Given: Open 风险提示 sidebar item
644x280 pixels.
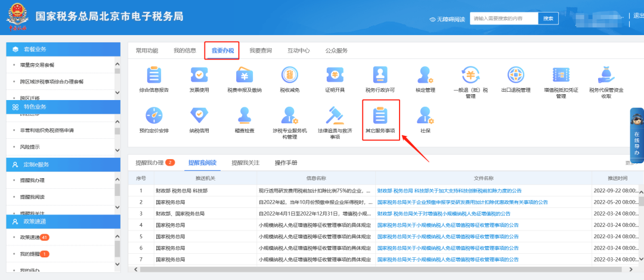Looking at the screenshot, I should click(30, 147).
